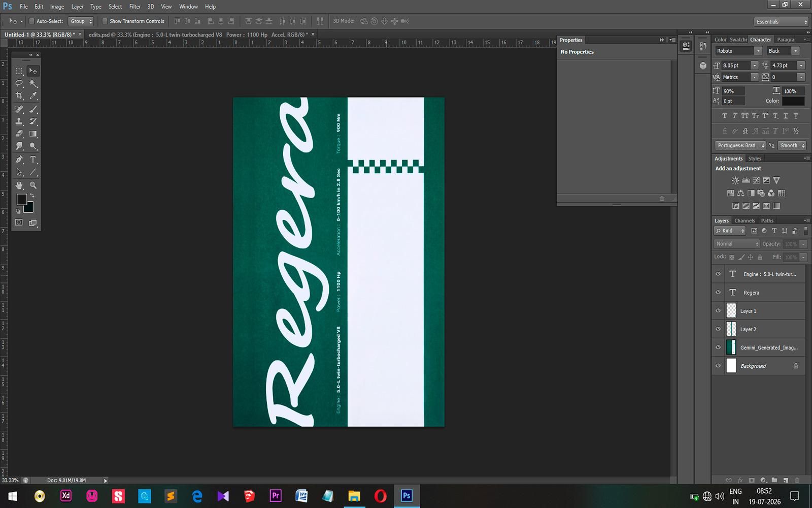Screen dimensions: 812x508
Task: Click the background color swatch
Action: [x=29, y=208]
